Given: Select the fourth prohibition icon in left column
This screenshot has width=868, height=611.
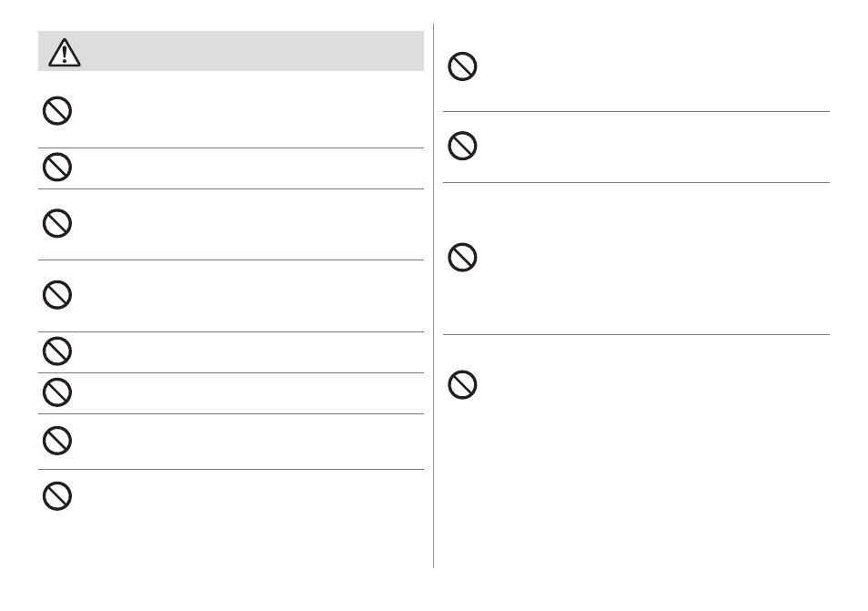Looking at the screenshot, I should point(57,295).
